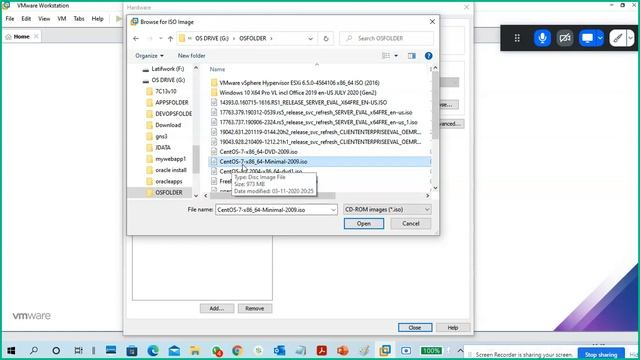The image size is (640, 360).
Task: Change the file view layout icon
Action: point(386,56)
